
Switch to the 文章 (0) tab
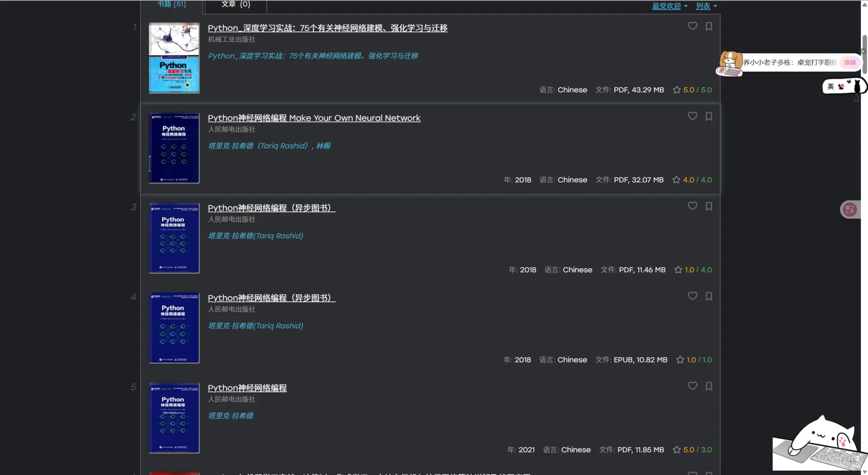click(236, 4)
